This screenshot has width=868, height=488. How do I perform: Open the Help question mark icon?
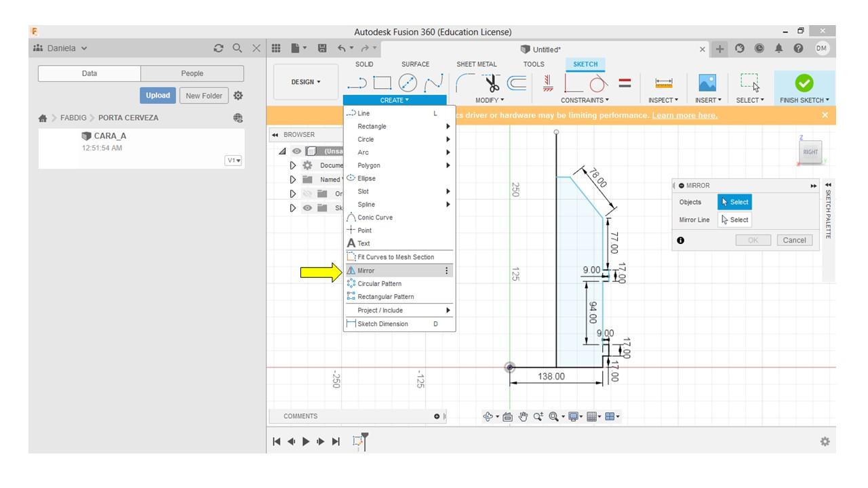pyautogui.click(x=798, y=48)
